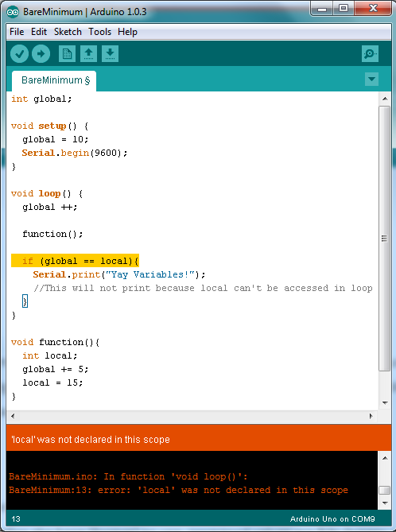396x532 pixels.
Task: Open the Serial Monitor magnifier icon
Action: click(x=370, y=53)
